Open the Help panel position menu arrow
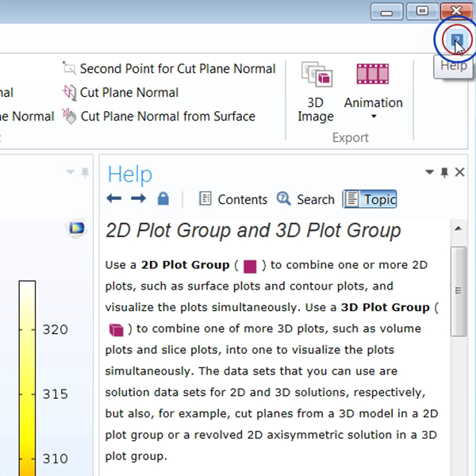The height and width of the screenshot is (476, 476). (430, 172)
